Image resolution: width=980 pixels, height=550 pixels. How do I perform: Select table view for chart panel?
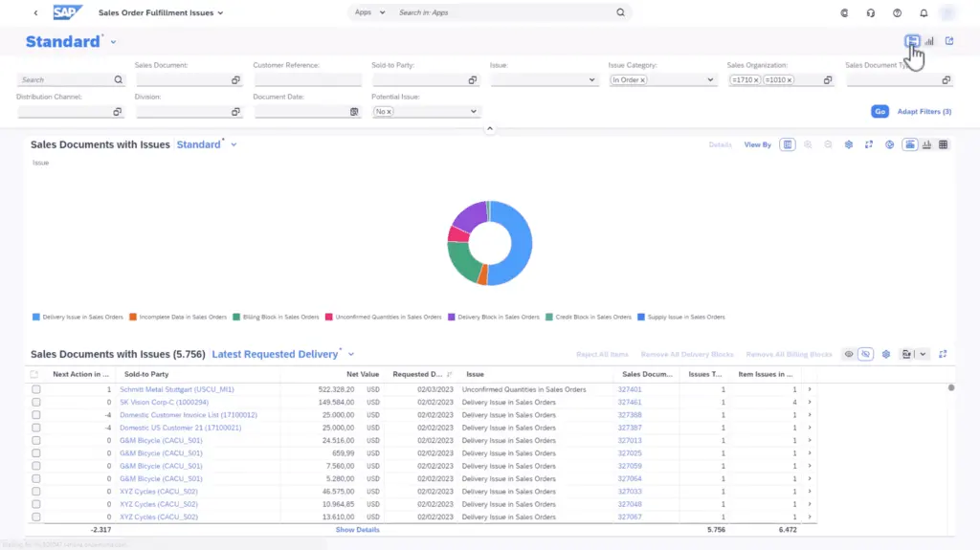click(x=943, y=145)
